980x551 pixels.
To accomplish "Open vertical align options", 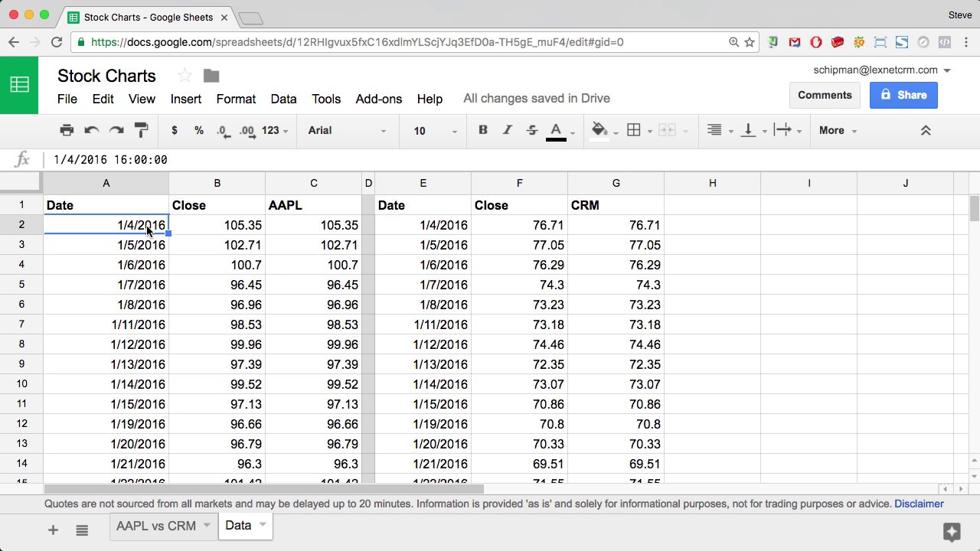I will tap(753, 131).
